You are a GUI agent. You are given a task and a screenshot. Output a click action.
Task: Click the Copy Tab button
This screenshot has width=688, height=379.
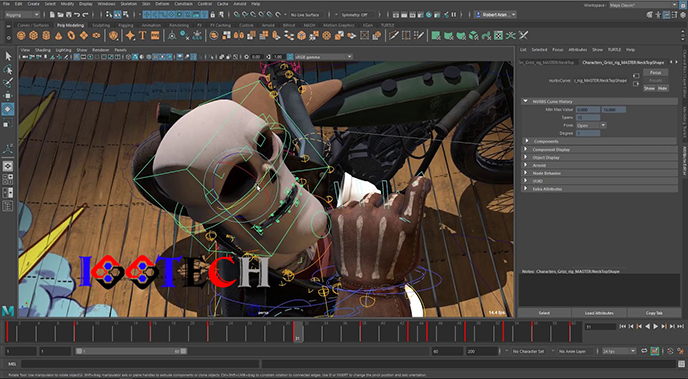click(654, 313)
